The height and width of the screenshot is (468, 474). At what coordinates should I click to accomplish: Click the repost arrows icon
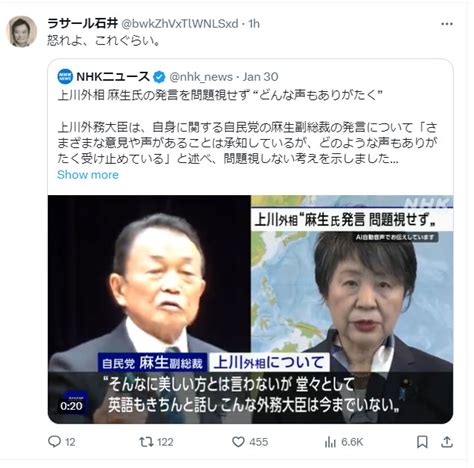[145, 442]
